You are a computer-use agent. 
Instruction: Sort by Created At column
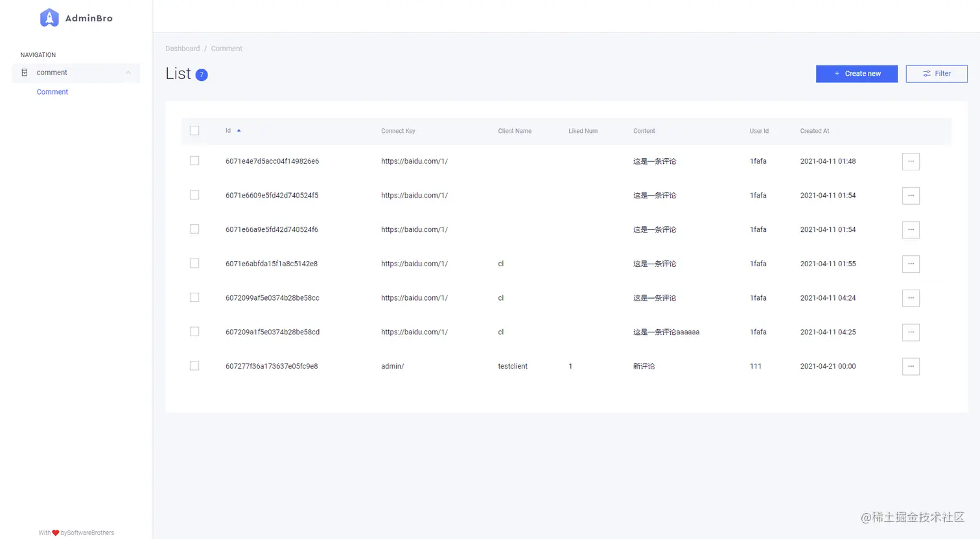pyautogui.click(x=815, y=131)
